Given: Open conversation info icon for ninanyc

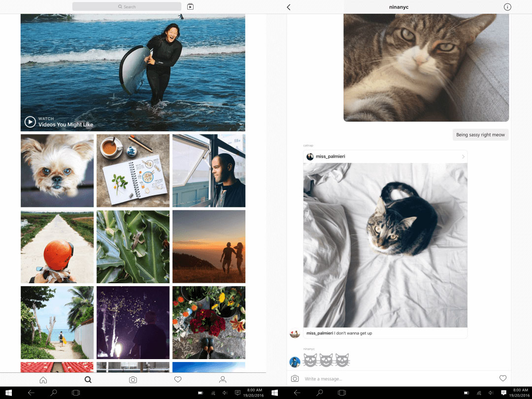Looking at the screenshot, I should [507, 7].
